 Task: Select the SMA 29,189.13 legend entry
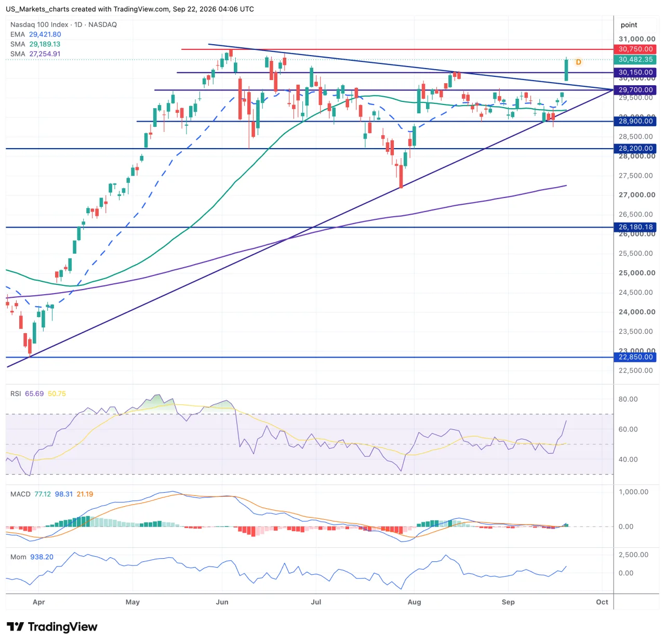pos(35,44)
